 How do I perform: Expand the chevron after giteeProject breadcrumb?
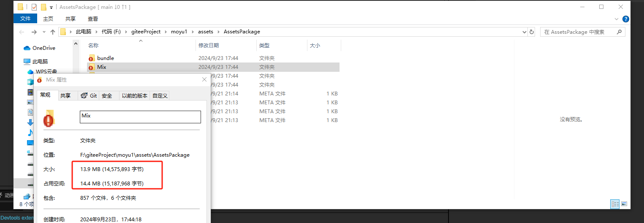pos(166,32)
